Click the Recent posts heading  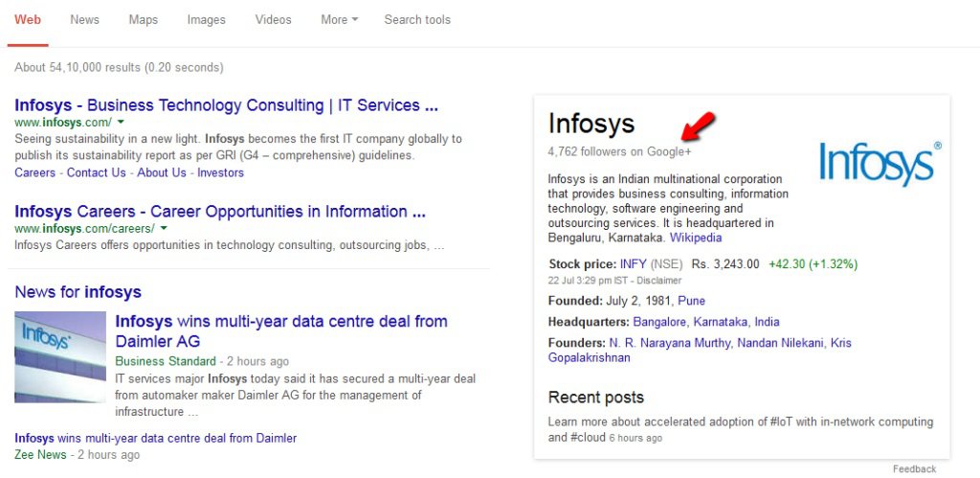click(595, 398)
